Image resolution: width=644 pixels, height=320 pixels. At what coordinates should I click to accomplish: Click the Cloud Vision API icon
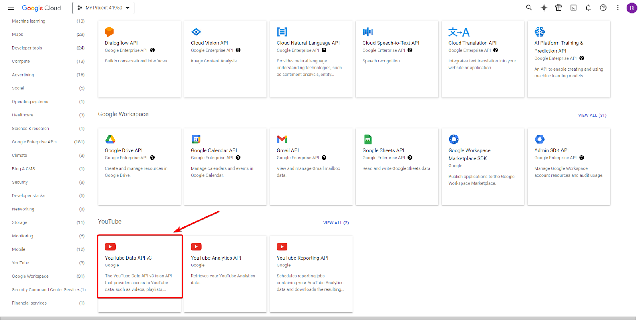(x=196, y=32)
